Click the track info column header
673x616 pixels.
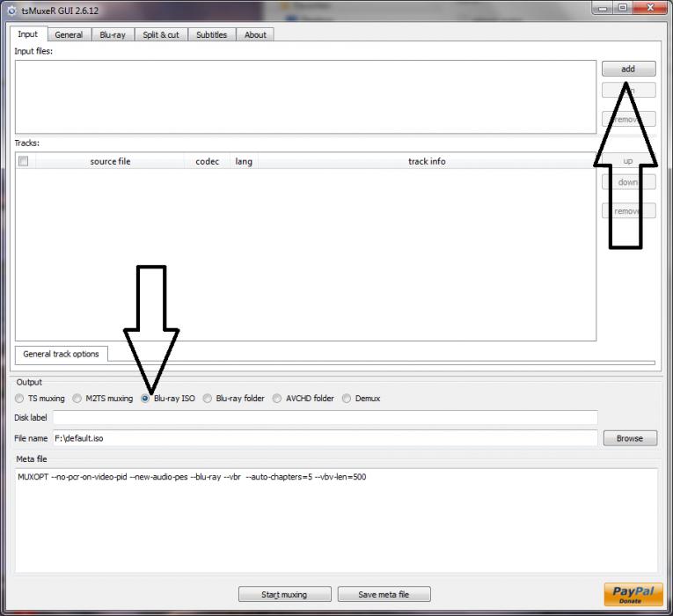tap(427, 161)
